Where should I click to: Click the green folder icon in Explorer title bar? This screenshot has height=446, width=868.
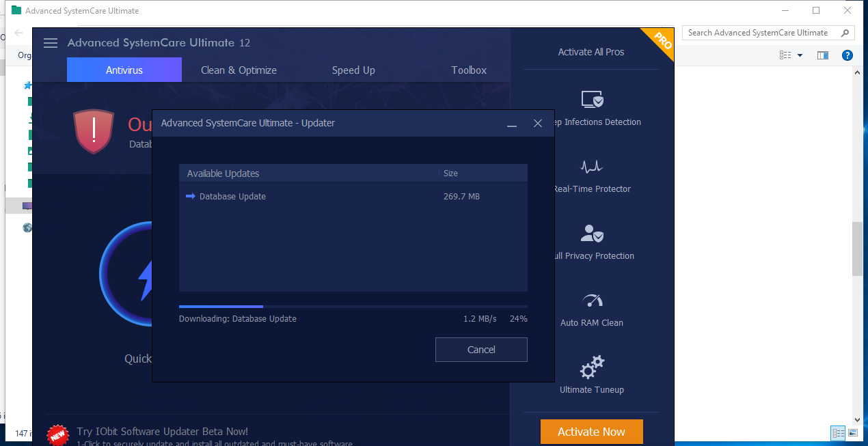point(16,10)
